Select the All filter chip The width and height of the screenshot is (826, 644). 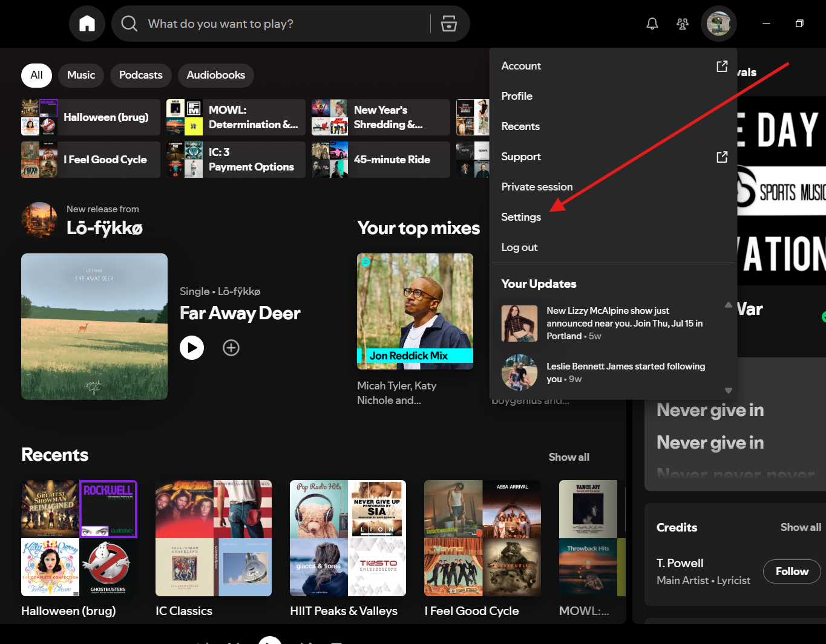click(x=37, y=75)
